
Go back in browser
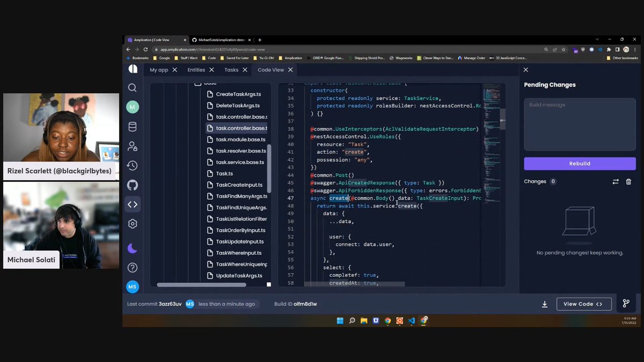(x=129, y=49)
